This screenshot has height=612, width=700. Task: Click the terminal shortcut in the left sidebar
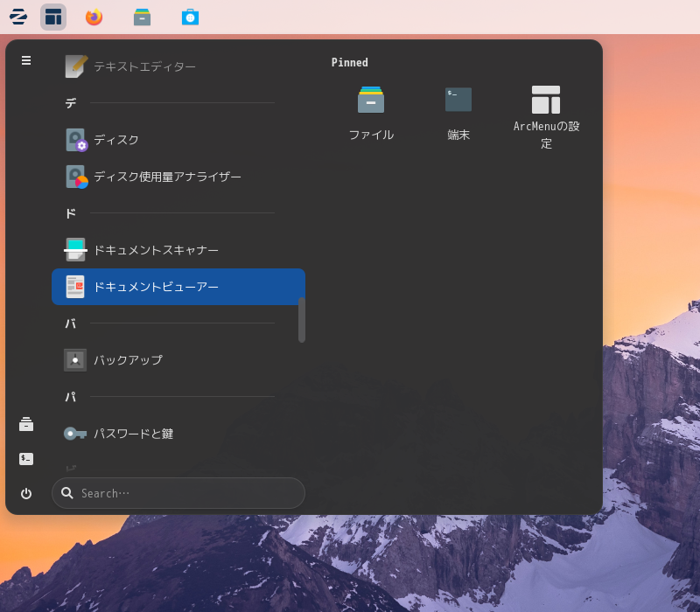[x=26, y=458]
